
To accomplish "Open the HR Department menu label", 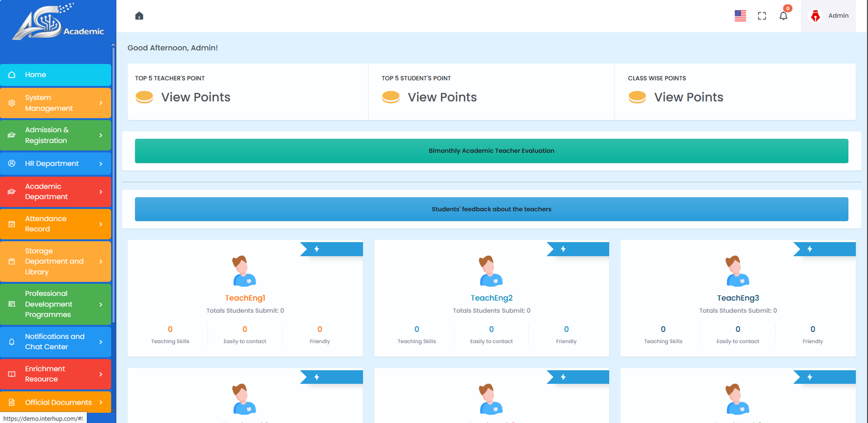I will pos(52,163).
